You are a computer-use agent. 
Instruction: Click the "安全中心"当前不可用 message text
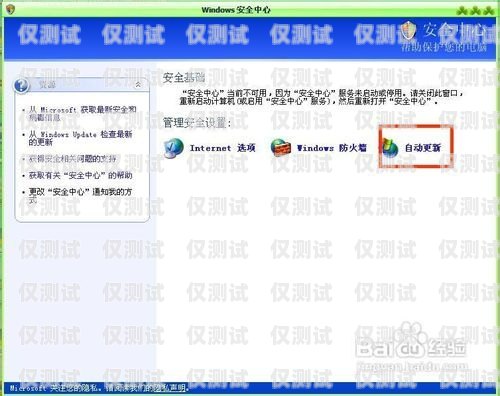[322, 97]
